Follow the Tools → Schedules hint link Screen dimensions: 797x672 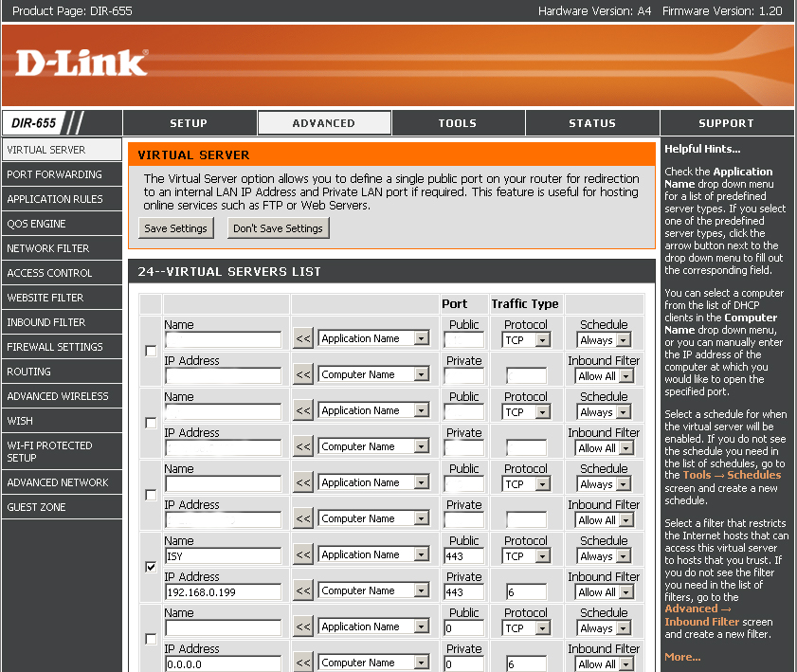point(732,475)
